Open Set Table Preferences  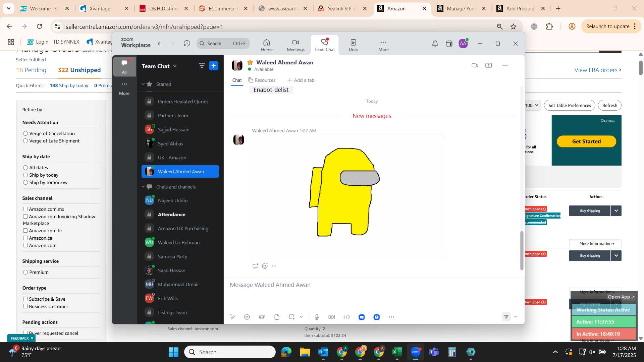570,105
